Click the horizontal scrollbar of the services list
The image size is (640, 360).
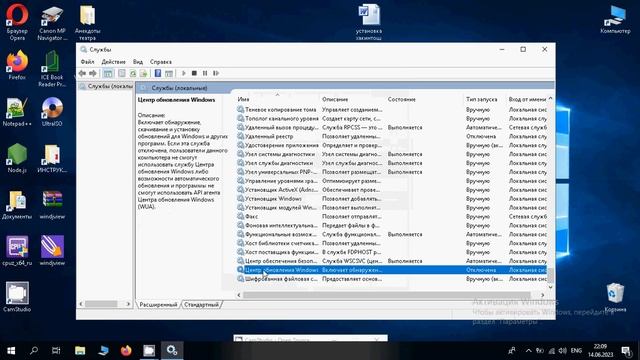tap(387, 295)
